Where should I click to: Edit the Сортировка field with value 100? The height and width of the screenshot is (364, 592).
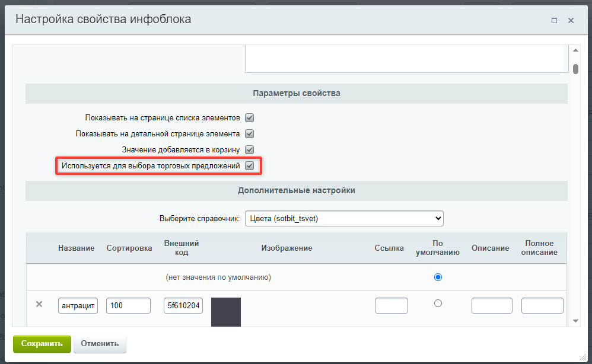[128, 305]
